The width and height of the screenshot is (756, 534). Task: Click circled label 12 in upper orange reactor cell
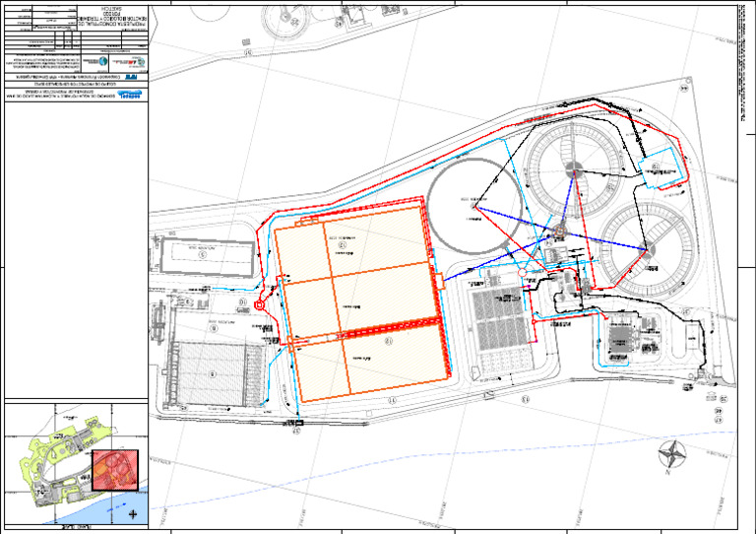343,245
